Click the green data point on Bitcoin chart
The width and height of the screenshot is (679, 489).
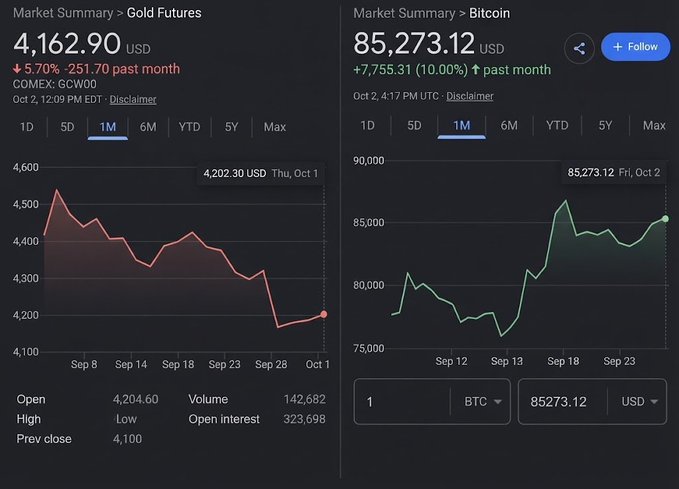(666, 219)
